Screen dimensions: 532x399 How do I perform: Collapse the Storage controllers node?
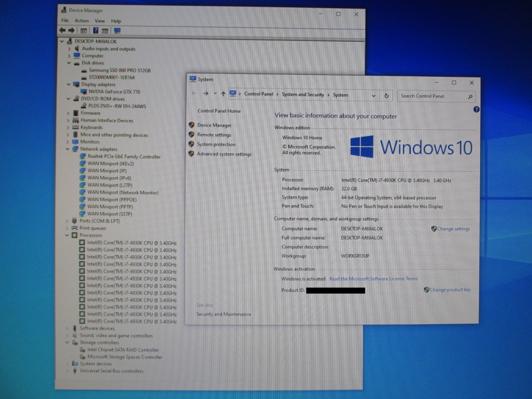(x=67, y=343)
